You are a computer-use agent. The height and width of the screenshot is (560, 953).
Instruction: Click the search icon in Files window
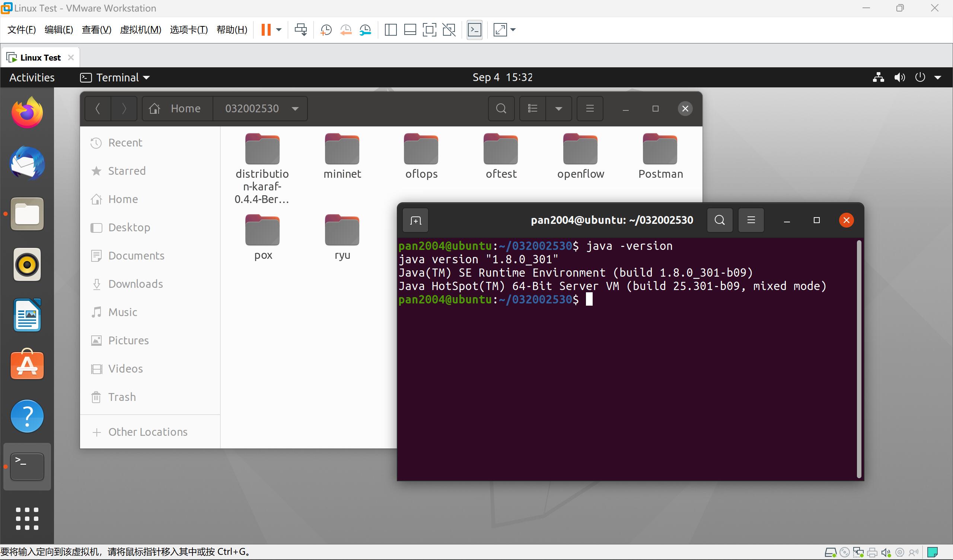[501, 109]
